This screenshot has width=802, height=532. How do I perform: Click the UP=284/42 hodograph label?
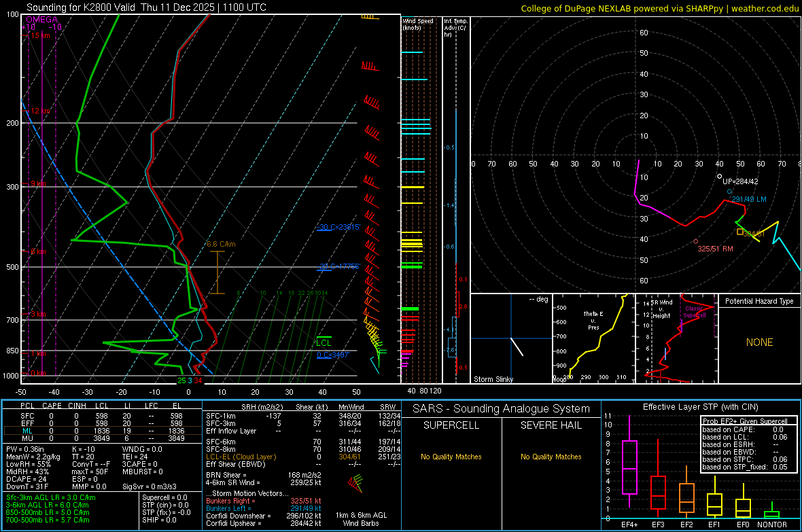tap(740, 181)
